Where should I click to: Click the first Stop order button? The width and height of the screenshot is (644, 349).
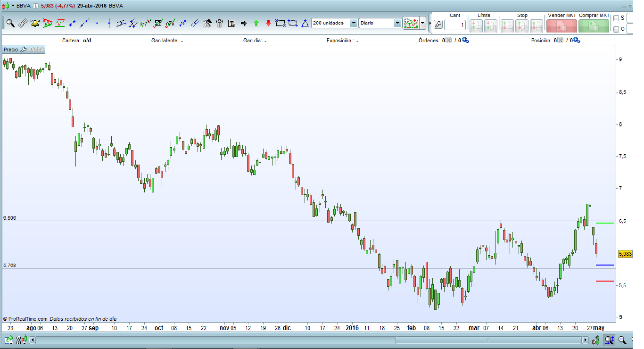(507, 25)
